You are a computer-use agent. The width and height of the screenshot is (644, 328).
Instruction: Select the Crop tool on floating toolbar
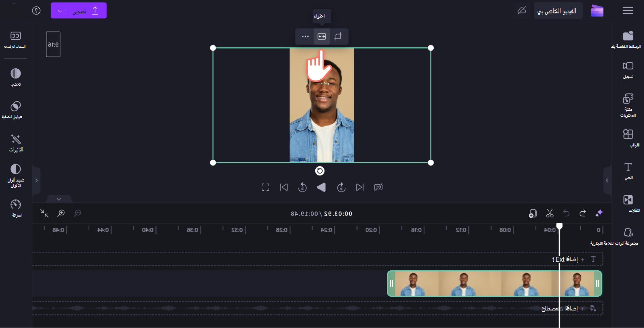tap(338, 37)
